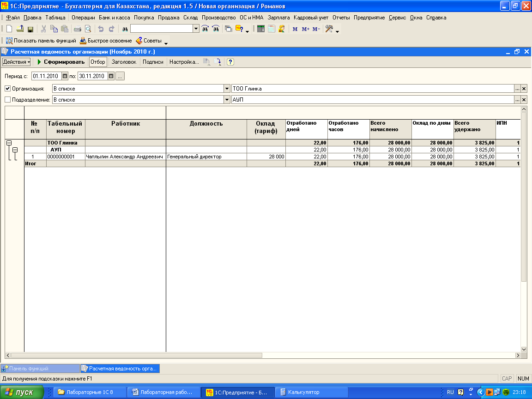Expand the main toolbar overflow arrow

[x=337, y=32]
